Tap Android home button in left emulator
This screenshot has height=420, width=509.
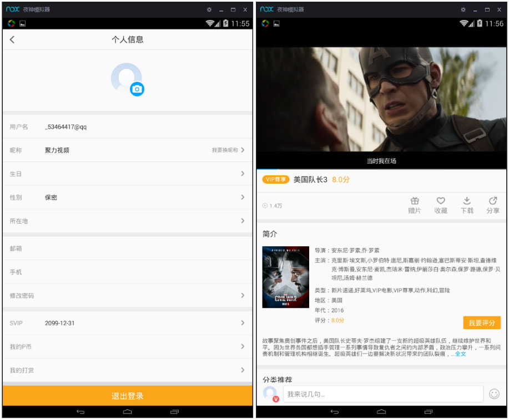click(127, 412)
